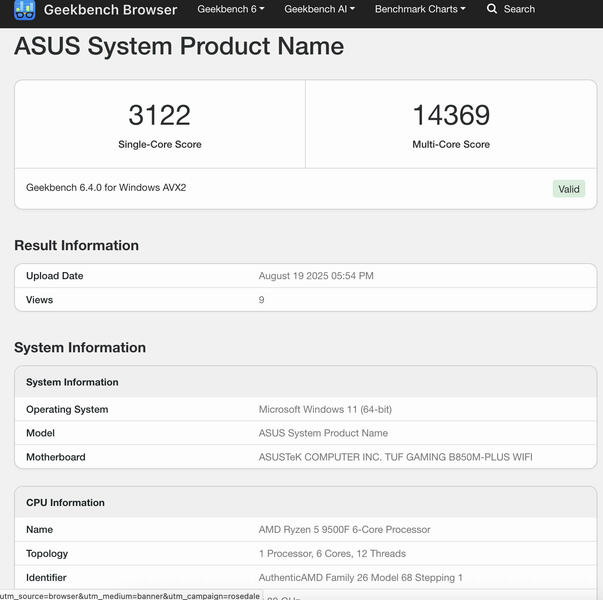603x600 pixels.
Task: Click the Motherboard row label
Action: pyautogui.click(x=56, y=457)
